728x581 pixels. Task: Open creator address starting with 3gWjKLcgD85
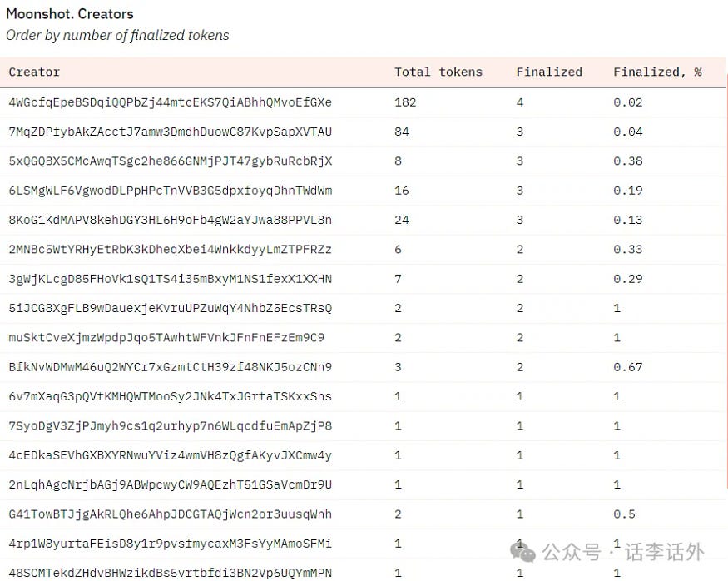170,279
